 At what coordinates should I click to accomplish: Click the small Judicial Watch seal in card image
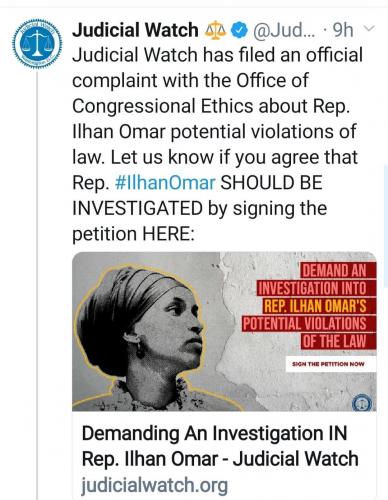[362, 403]
